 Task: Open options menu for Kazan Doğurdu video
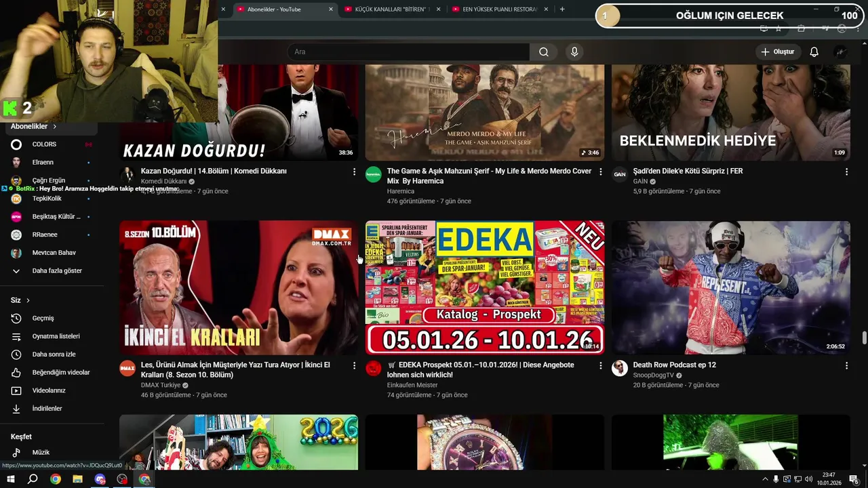click(x=354, y=172)
